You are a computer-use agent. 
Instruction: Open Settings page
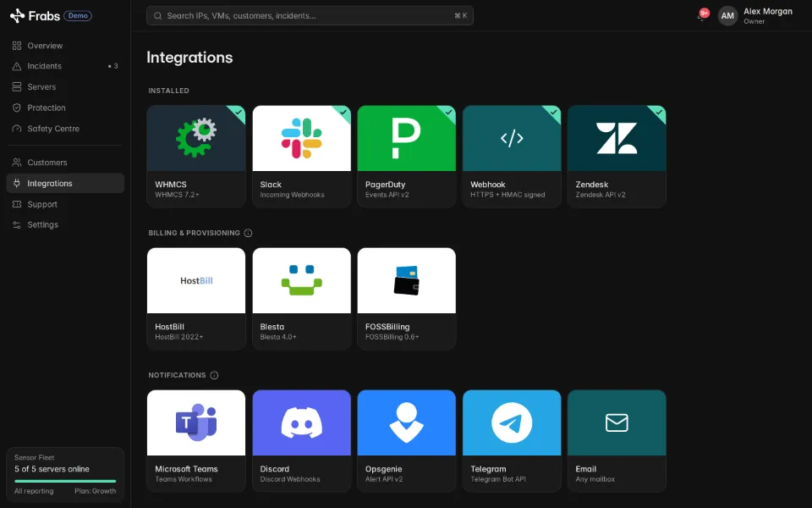pyautogui.click(x=65, y=224)
